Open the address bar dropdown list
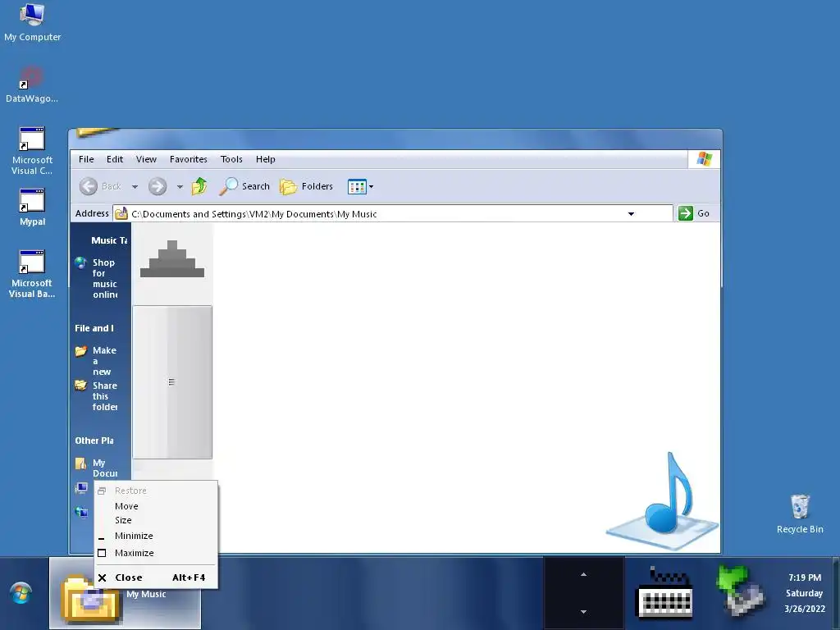This screenshot has height=630, width=840. [631, 214]
